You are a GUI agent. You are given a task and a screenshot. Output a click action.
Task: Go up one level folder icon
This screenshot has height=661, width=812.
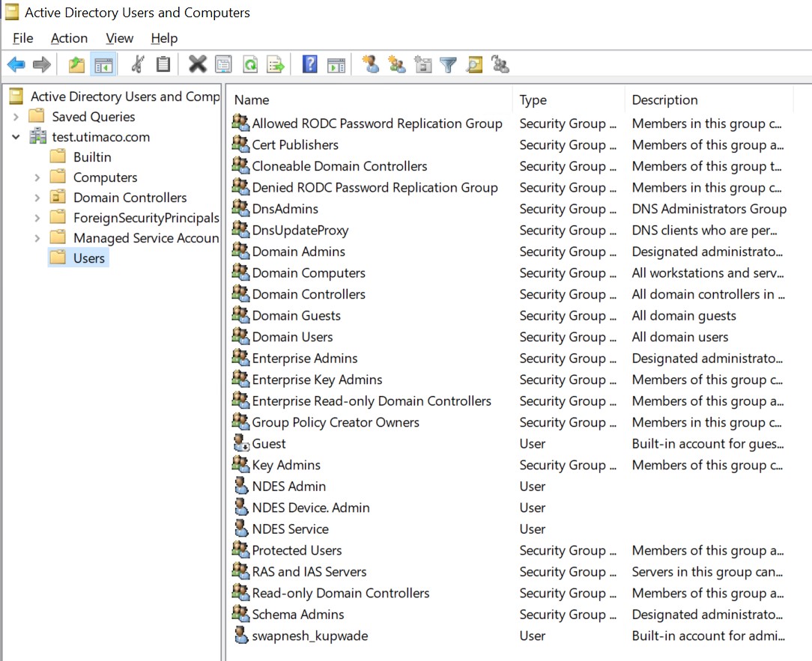pos(76,64)
